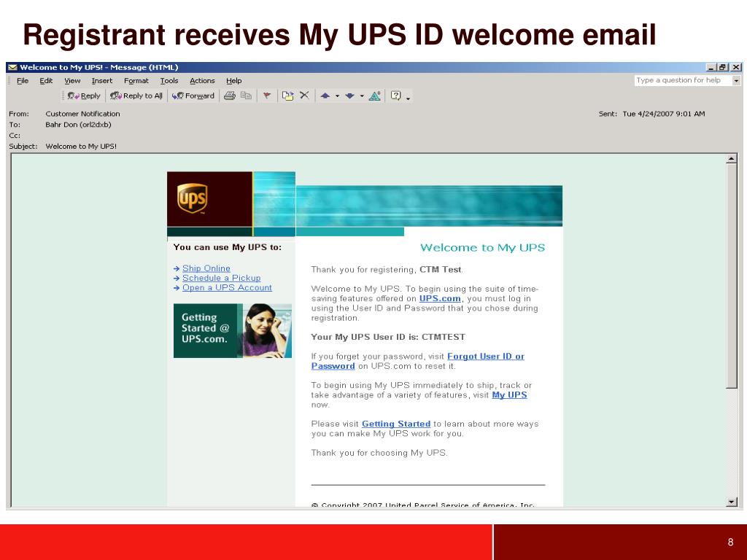Click the vertical scrollbar thumb
This screenshot has height=560, width=747.
[731, 276]
